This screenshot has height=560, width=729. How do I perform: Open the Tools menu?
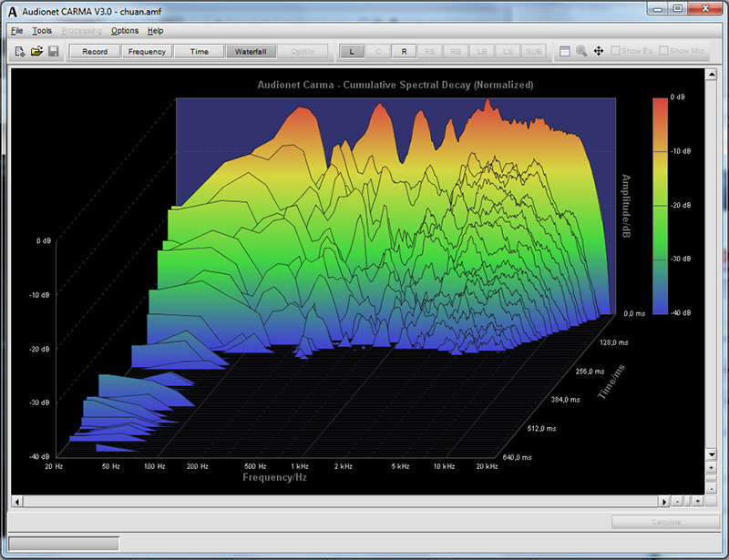[42, 31]
